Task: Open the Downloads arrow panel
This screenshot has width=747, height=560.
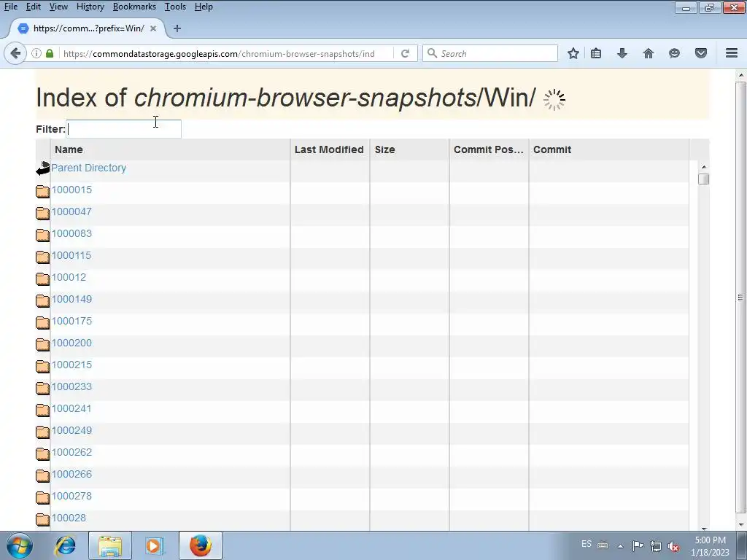Action: (x=622, y=53)
